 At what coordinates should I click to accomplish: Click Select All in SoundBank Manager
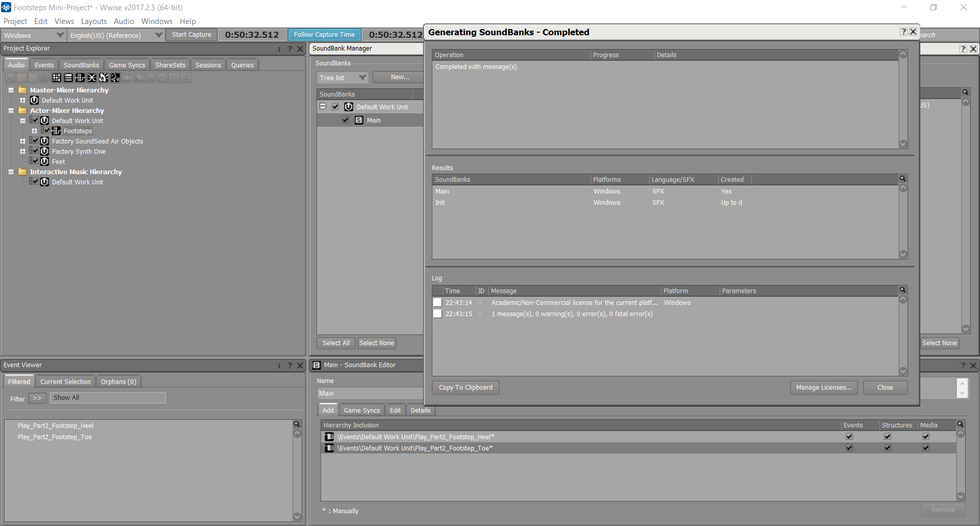(x=336, y=343)
